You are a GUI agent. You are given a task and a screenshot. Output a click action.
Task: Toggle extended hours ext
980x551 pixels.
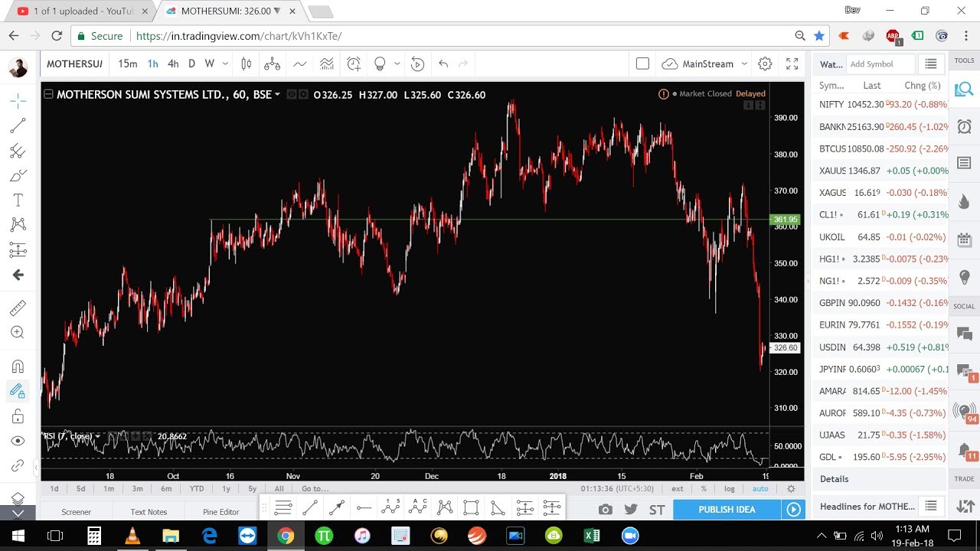point(678,488)
